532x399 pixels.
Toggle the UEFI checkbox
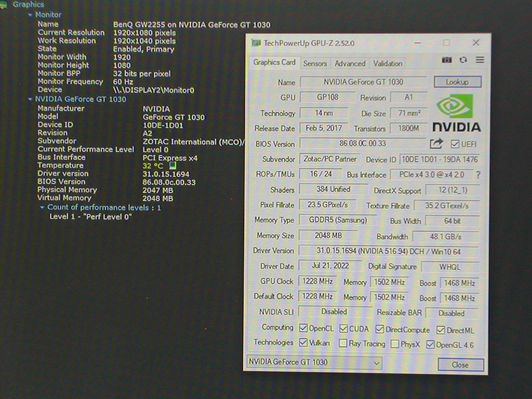coord(455,144)
